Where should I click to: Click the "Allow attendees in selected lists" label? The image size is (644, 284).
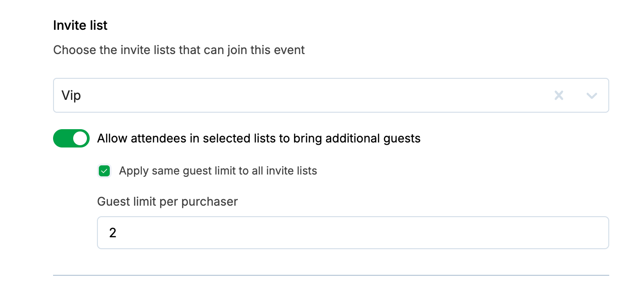(x=183, y=138)
